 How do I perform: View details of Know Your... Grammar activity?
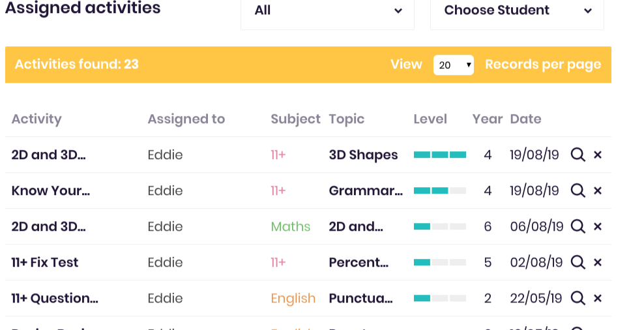(x=578, y=190)
